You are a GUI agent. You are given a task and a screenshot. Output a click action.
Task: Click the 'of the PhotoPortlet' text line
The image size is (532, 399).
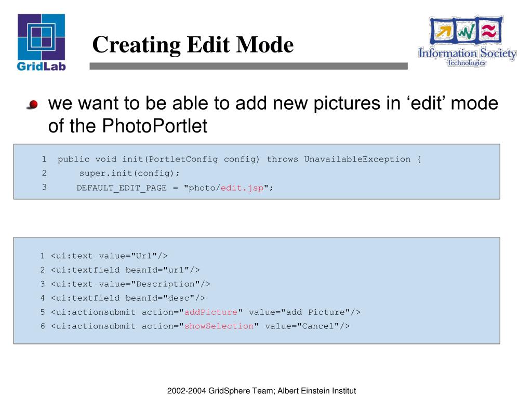128,126
